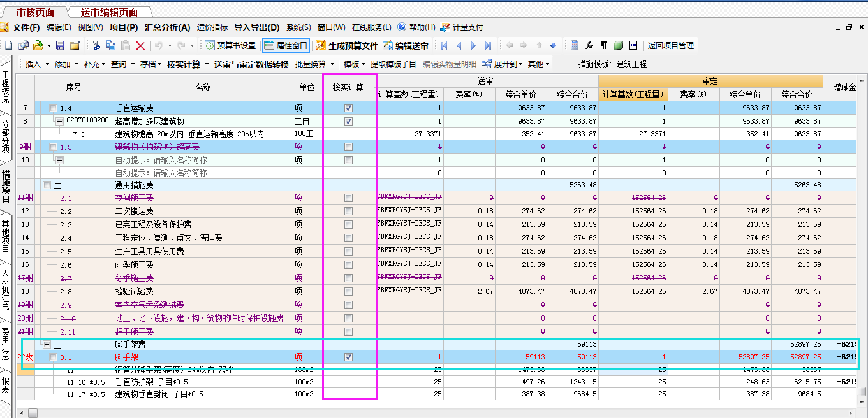Open the calculator icon
Screen dimensions: 868x418
point(575,45)
